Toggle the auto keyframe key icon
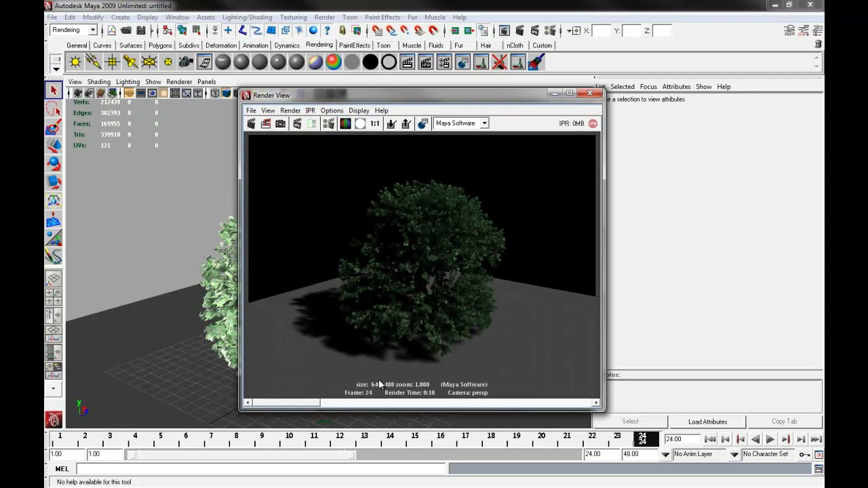The width and height of the screenshot is (868, 488). 804,454
